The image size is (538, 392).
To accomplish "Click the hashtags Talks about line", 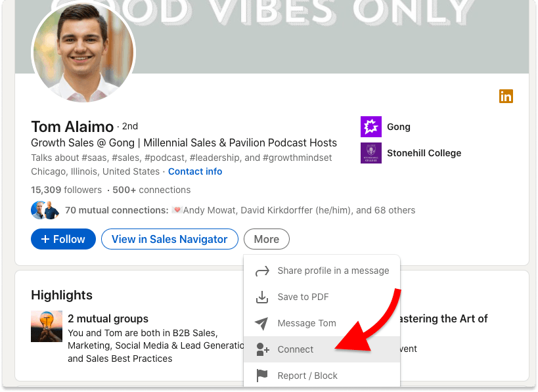I will (x=181, y=158).
